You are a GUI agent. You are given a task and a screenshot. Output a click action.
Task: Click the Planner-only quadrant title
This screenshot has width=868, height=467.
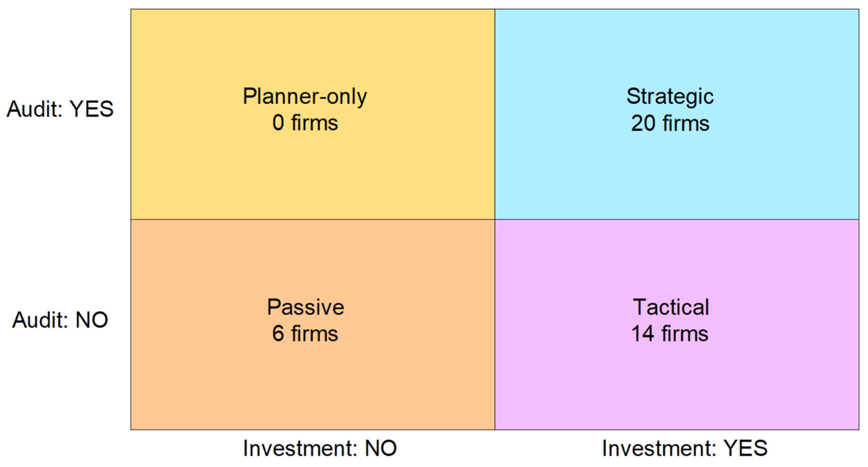[x=305, y=97]
